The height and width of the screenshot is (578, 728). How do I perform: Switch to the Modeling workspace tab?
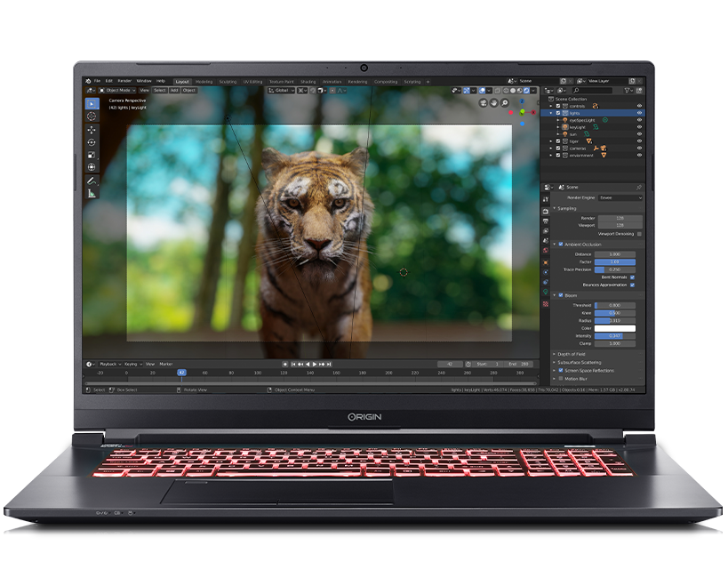tap(204, 82)
